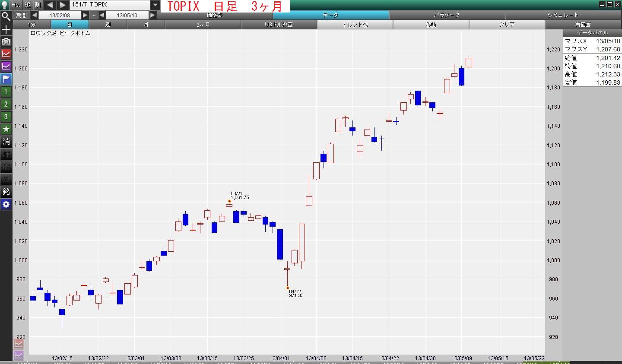Open the シミュレート tab
622x364 pixels.
(x=562, y=15)
